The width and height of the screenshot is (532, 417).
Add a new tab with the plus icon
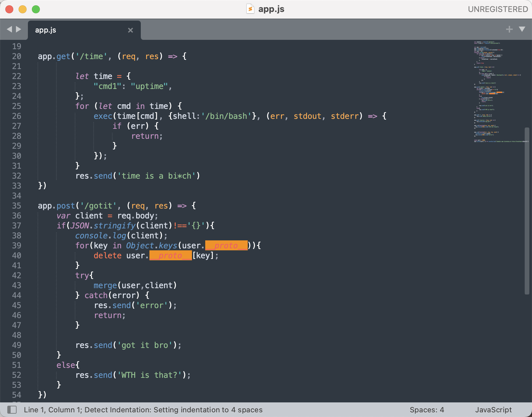pyautogui.click(x=509, y=29)
